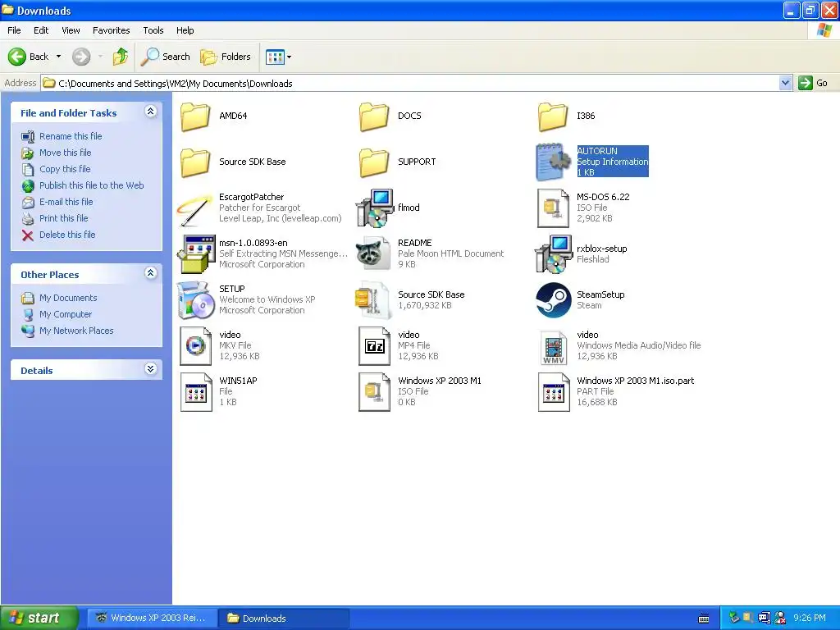The width and height of the screenshot is (840, 630).
Task: Select the Source SDK Base archive icon
Action: point(374,300)
